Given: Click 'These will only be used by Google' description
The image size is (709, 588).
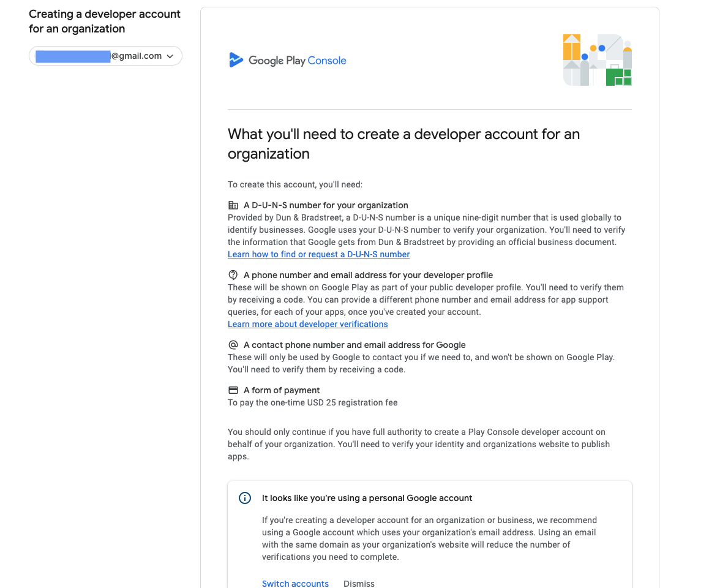Looking at the screenshot, I should 421,363.
